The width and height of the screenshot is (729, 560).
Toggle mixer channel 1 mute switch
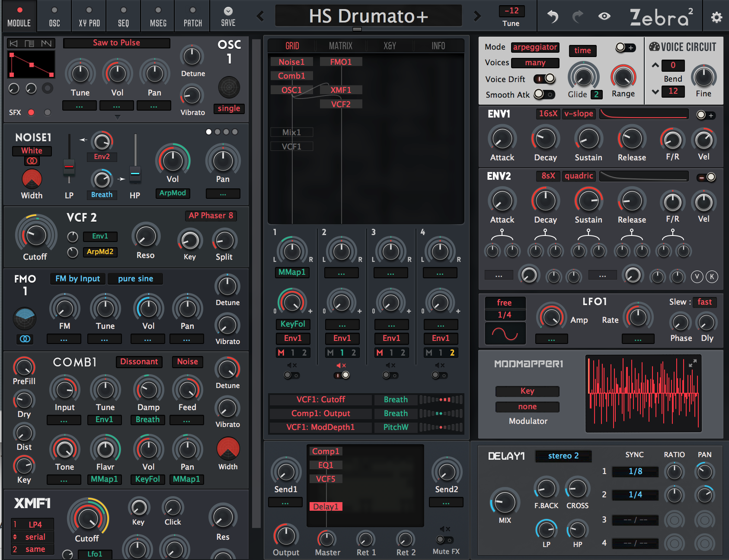[291, 375]
